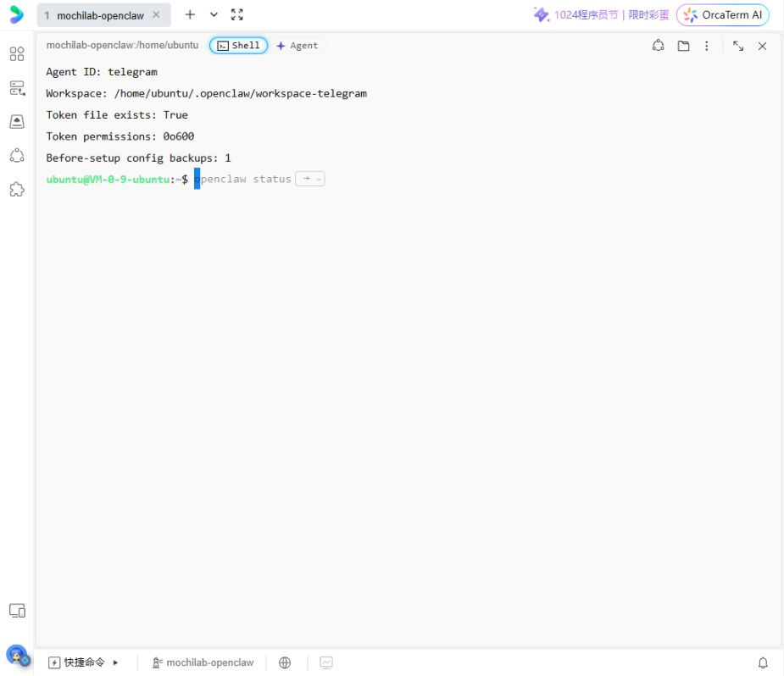784x676 pixels.
Task: Switch to Shell mode
Action: (x=238, y=46)
